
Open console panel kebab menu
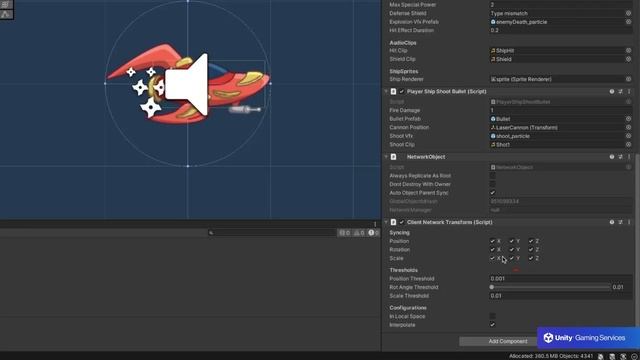click(375, 224)
